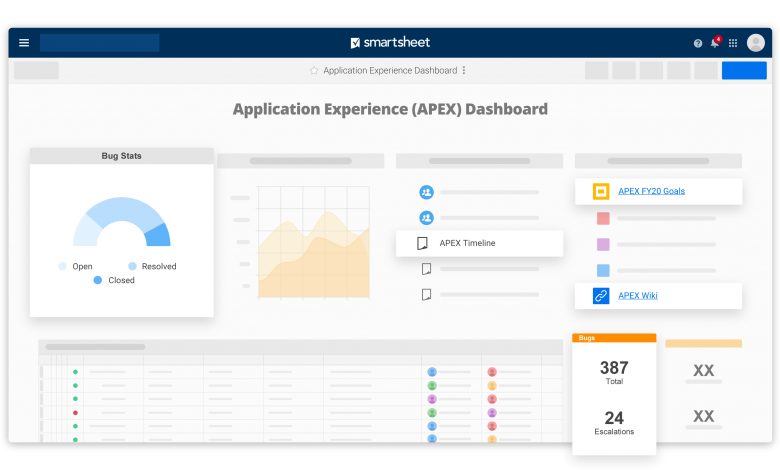Screen dimensions: 780x470
Task: Open the APEX FY20 Goals link
Action: pos(651,191)
